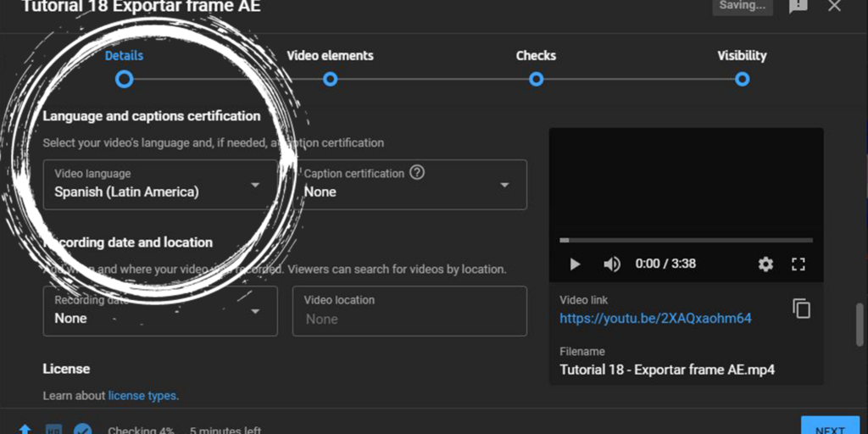Open video player settings gear
868x434 pixels.
point(765,264)
